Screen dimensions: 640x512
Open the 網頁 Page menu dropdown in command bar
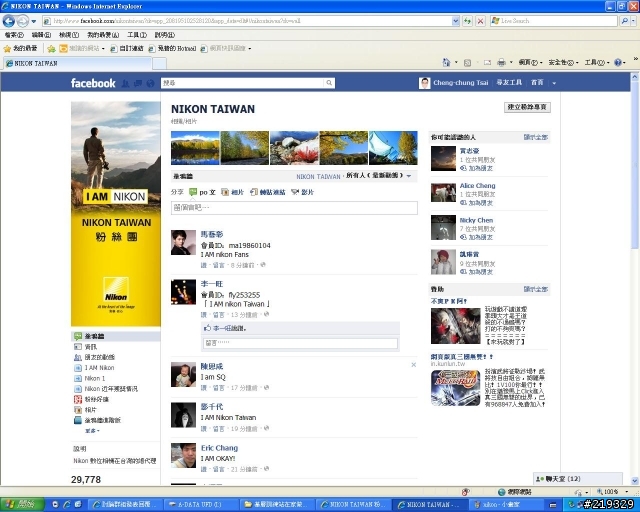(x=530, y=62)
